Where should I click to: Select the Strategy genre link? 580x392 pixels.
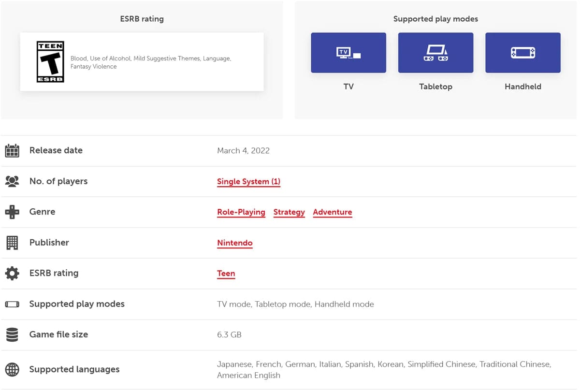pos(289,212)
